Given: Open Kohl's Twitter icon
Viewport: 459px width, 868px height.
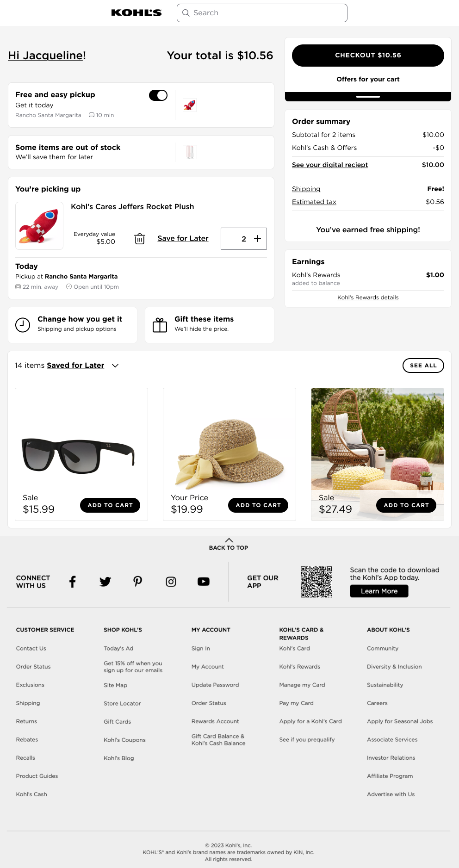Looking at the screenshot, I should tap(105, 582).
